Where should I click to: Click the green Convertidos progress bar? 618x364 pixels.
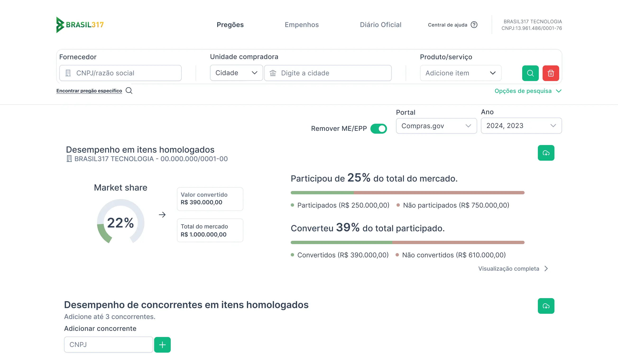pyautogui.click(x=341, y=242)
